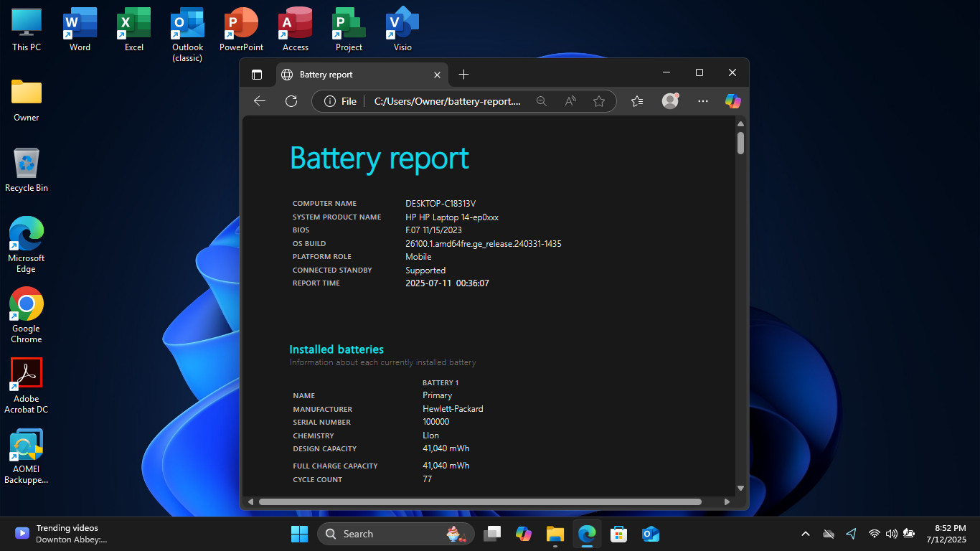Open the Word desktop shortcut
The width and height of the screenshot is (980, 551).
point(80,29)
